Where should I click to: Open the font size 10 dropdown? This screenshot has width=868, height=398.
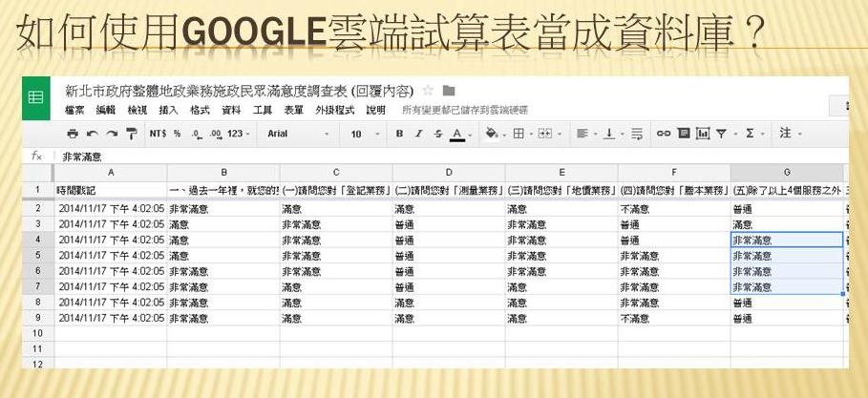tap(366, 134)
